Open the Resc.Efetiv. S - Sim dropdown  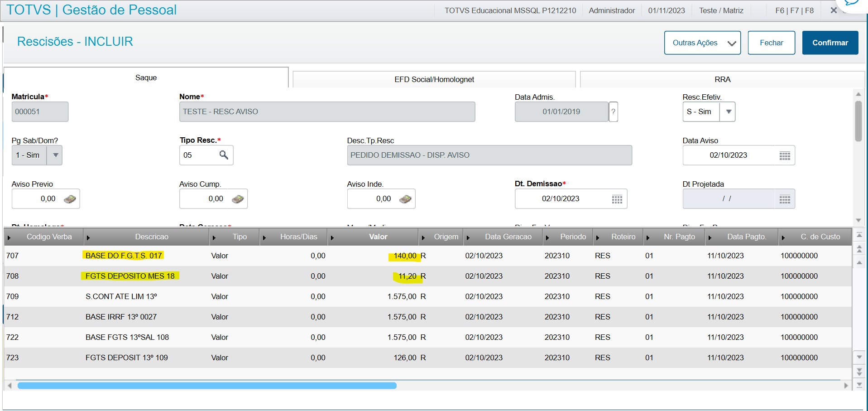728,111
